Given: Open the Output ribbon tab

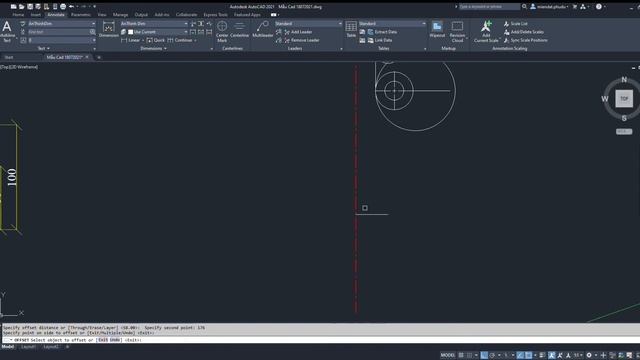Looking at the screenshot, I should coord(141,15).
